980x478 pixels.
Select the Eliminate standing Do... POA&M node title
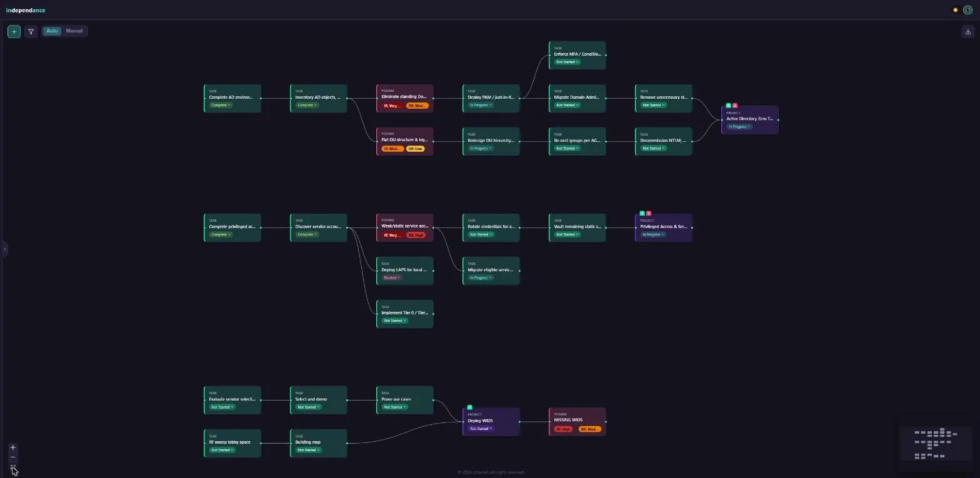coord(404,97)
